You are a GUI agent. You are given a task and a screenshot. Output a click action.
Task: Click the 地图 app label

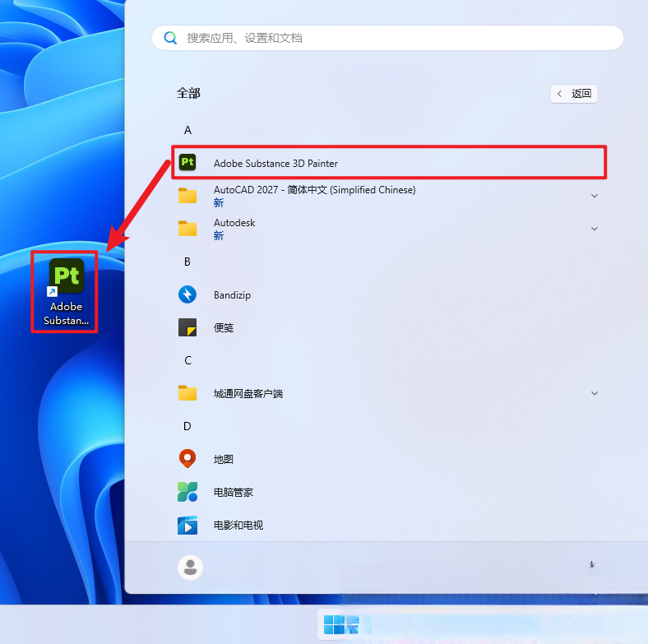pyautogui.click(x=224, y=459)
